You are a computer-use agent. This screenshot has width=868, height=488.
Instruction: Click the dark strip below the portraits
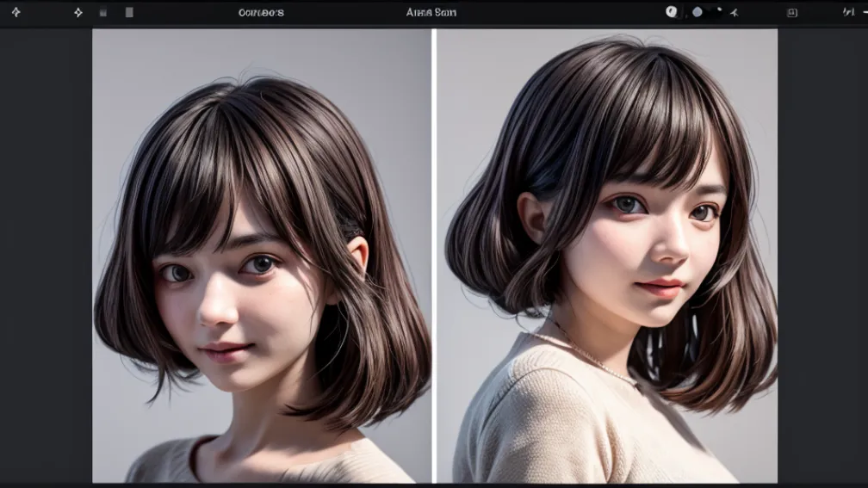pyautogui.click(x=434, y=485)
